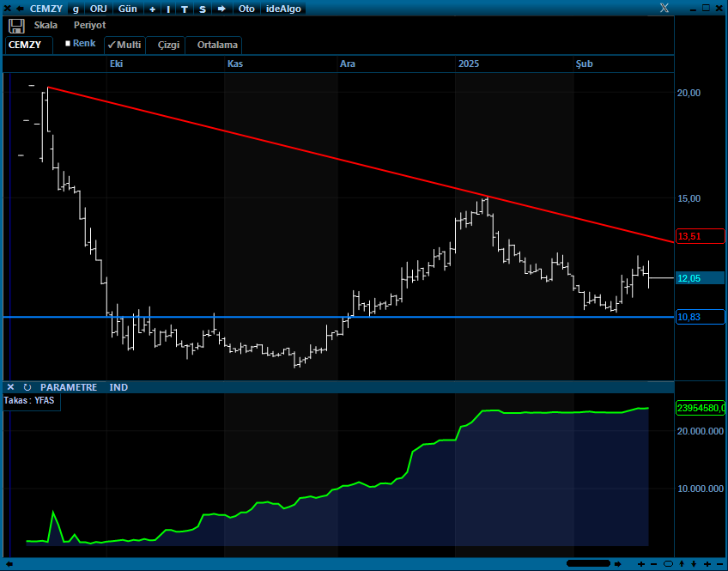Click the 15,00 price axis label

pos(689,198)
